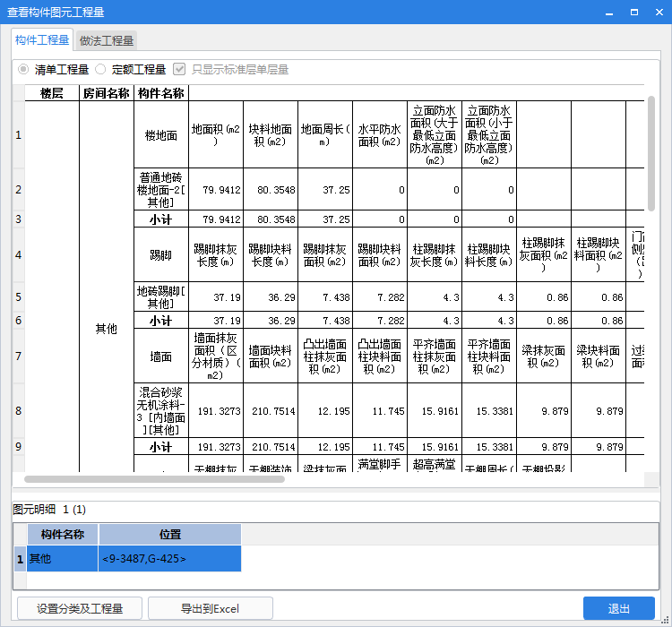Click 导出到Excel button

pos(211,608)
